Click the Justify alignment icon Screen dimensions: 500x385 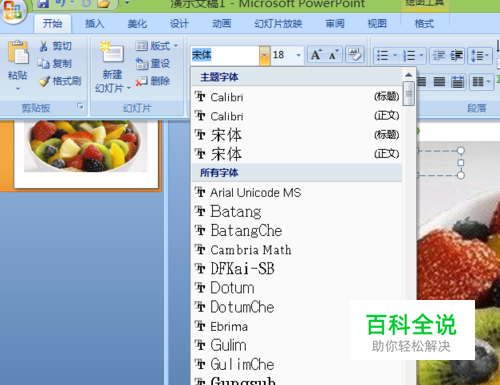[x=439, y=81]
